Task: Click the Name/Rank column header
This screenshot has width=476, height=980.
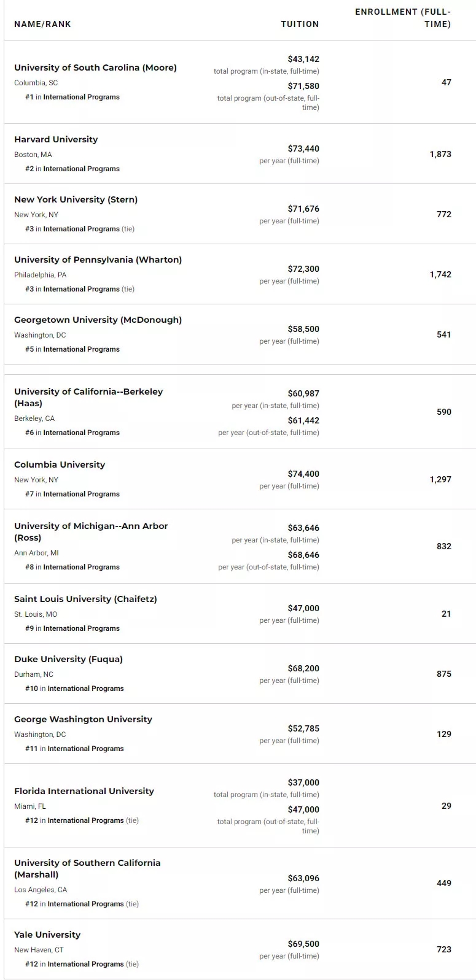Action: [x=42, y=24]
